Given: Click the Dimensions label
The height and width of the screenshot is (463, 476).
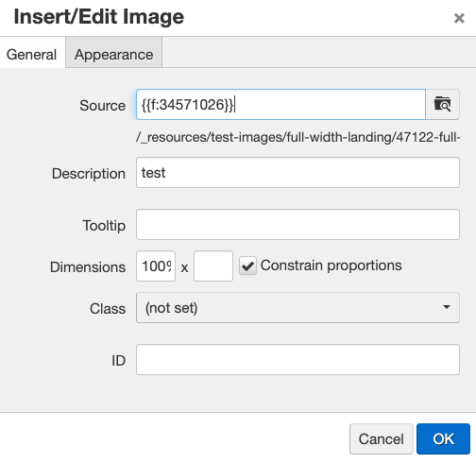Looking at the screenshot, I should (x=88, y=267).
